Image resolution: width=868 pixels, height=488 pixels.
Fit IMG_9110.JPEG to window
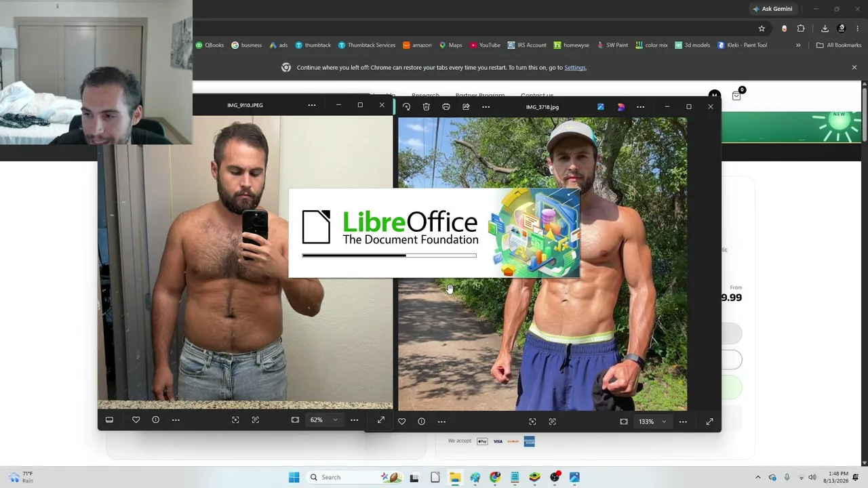pos(295,420)
